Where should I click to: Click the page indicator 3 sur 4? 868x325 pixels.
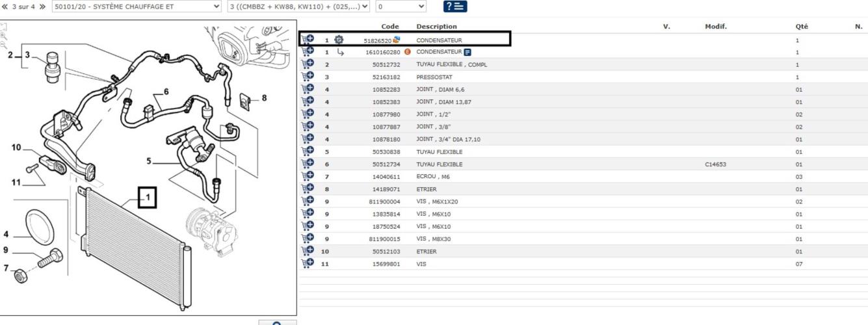[x=24, y=6]
